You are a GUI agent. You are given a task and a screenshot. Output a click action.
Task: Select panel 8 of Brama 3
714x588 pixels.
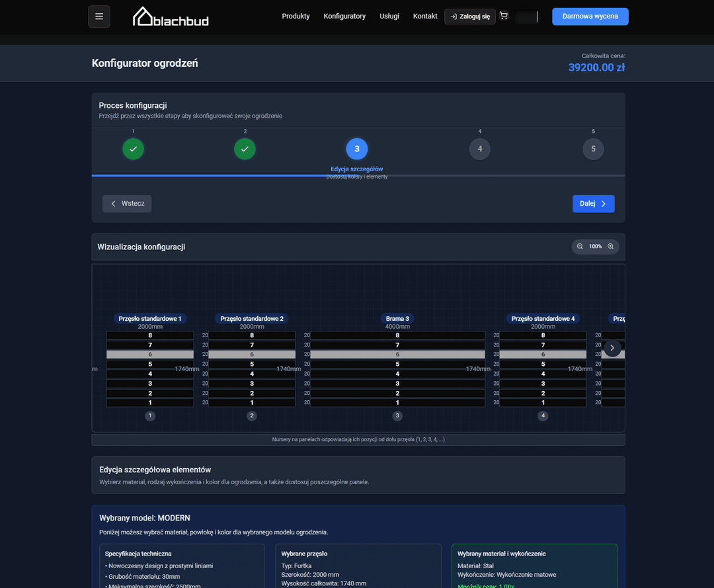click(397, 335)
